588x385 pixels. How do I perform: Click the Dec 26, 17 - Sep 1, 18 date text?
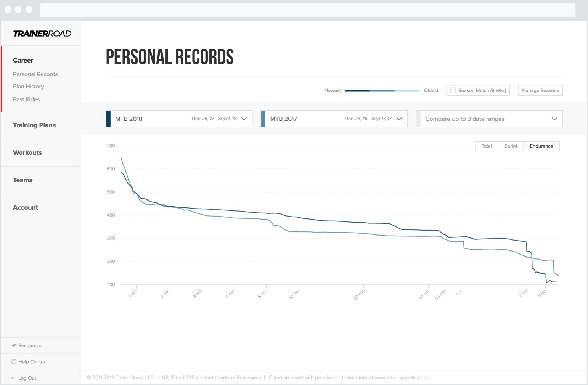214,119
